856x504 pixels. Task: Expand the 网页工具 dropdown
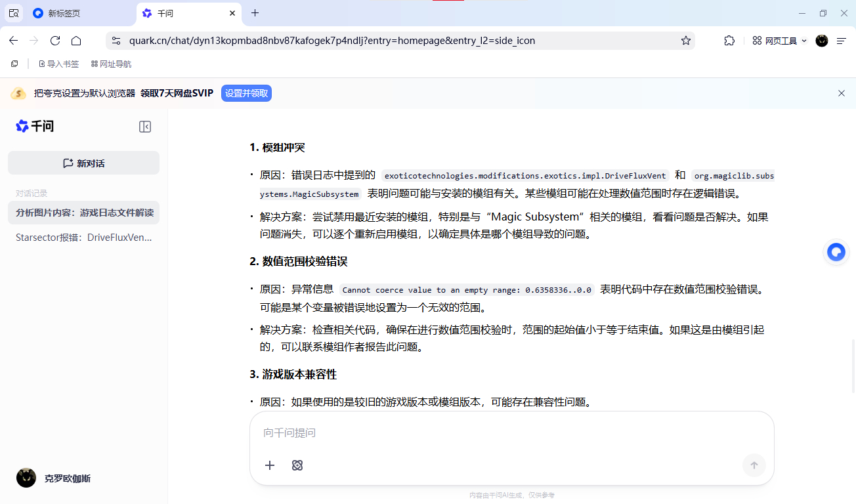pyautogui.click(x=779, y=41)
